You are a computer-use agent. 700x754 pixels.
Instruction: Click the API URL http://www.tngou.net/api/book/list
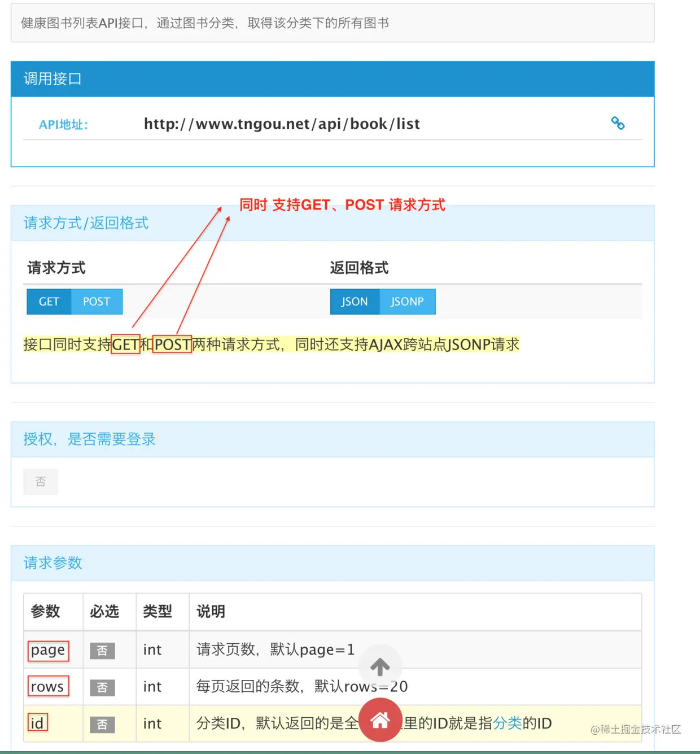pos(282,124)
